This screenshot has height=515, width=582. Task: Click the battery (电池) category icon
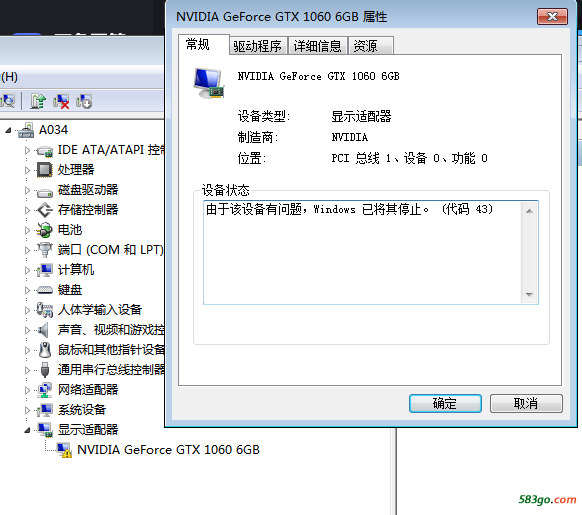(x=45, y=230)
